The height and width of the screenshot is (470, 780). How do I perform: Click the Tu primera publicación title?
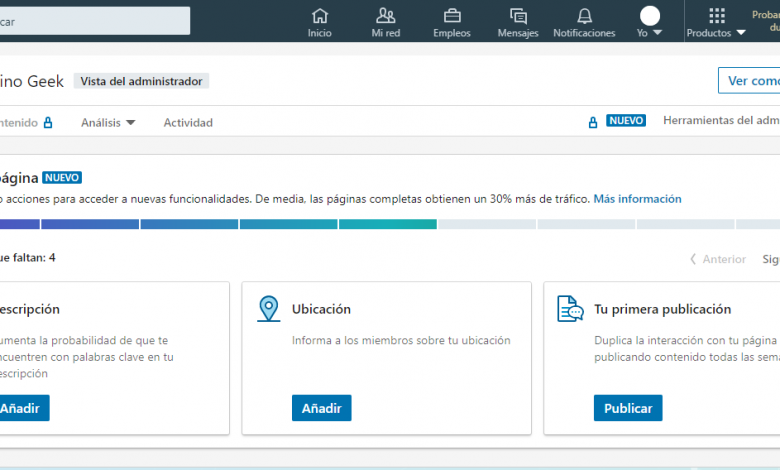tap(663, 309)
